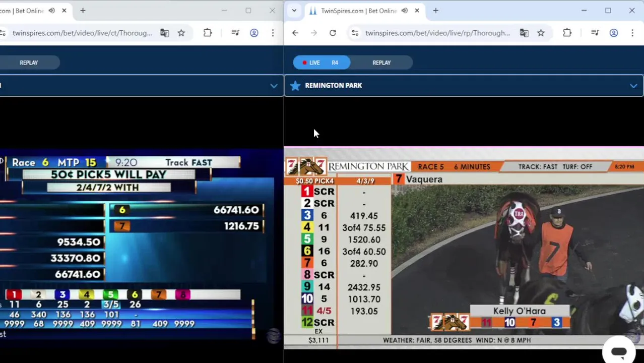
Task: Click the URL field in right window
Action: 437,33
